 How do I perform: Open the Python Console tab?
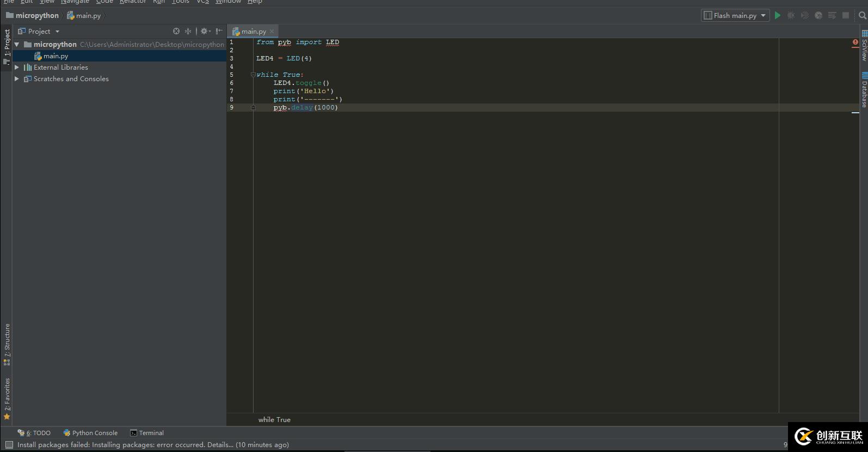pyautogui.click(x=90, y=433)
